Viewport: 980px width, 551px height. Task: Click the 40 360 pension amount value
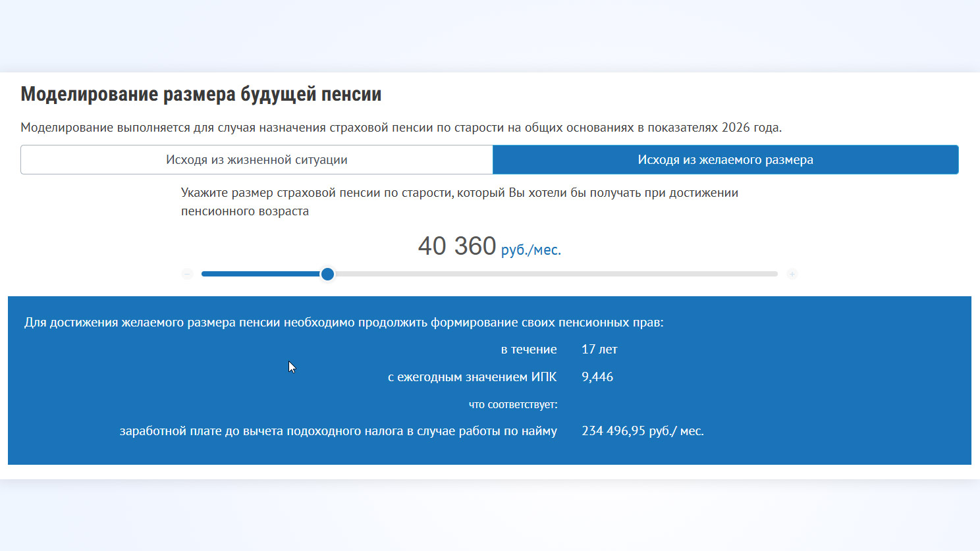pyautogui.click(x=456, y=246)
